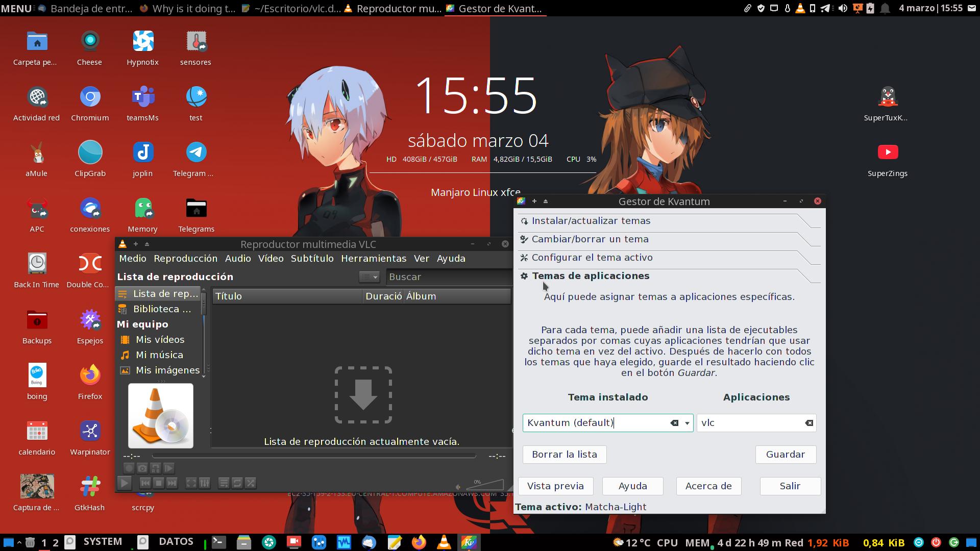Clear the Aplicaciones 'vlc' text field
The image size is (980, 551).
click(809, 423)
